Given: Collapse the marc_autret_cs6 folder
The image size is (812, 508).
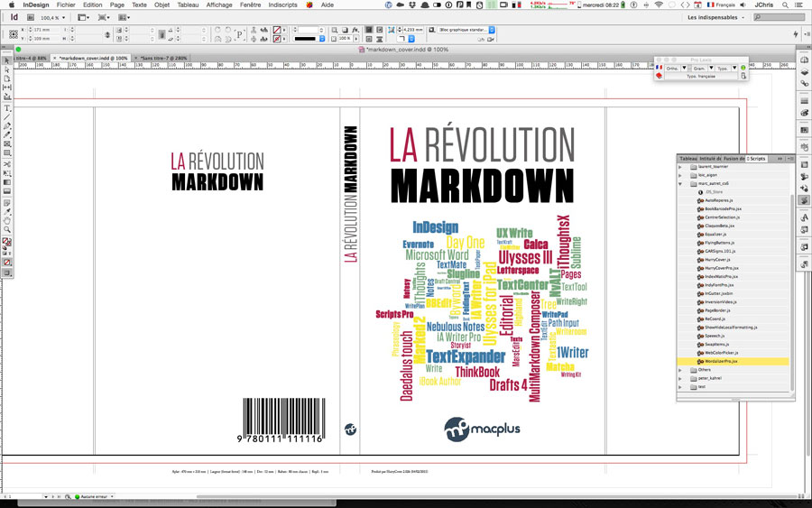Looking at the screenshot, I should (680, 183).
